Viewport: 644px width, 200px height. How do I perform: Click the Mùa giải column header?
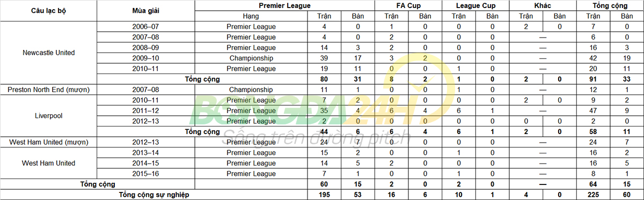(x=145, y=11)
